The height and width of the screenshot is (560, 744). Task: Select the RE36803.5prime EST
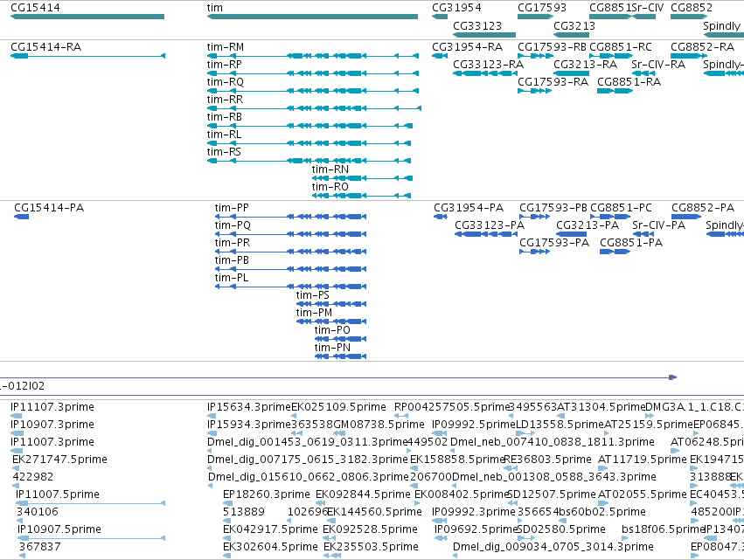tap(511, 468)
